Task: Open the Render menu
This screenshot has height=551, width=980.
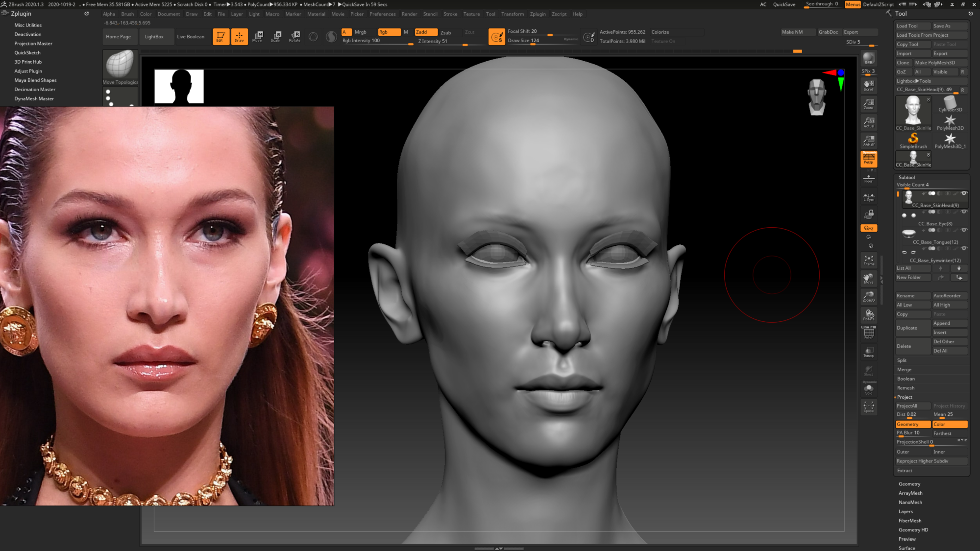Action: pyautogui.click(x=409, y=14)
